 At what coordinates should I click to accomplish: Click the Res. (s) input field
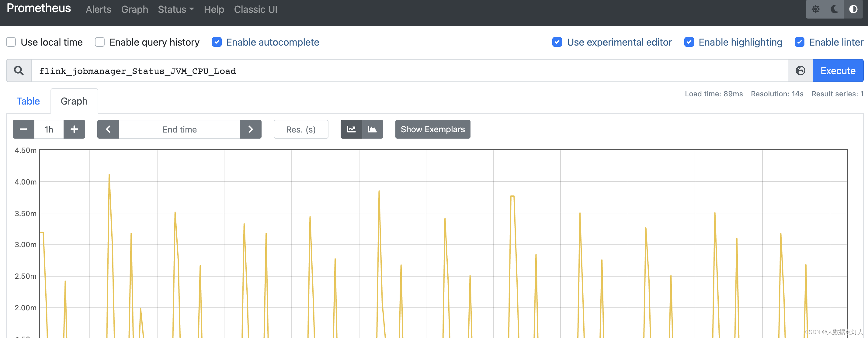(300, 129)
